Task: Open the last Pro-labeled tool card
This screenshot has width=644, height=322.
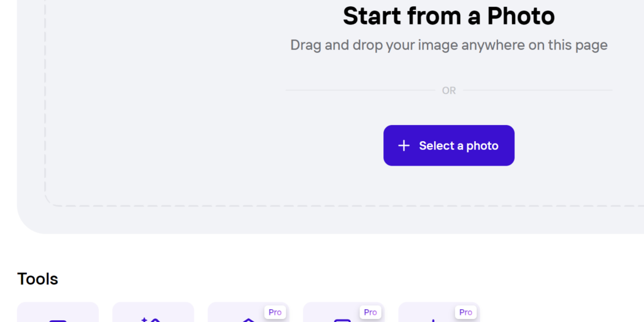Action: point(439,313)
